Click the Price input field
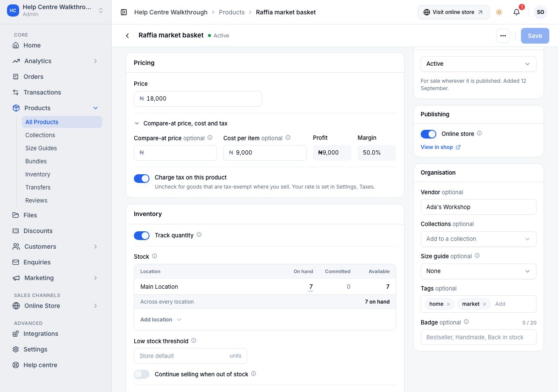Image resolution: width=558 pixels, height=392 pixels. [198, 99]
